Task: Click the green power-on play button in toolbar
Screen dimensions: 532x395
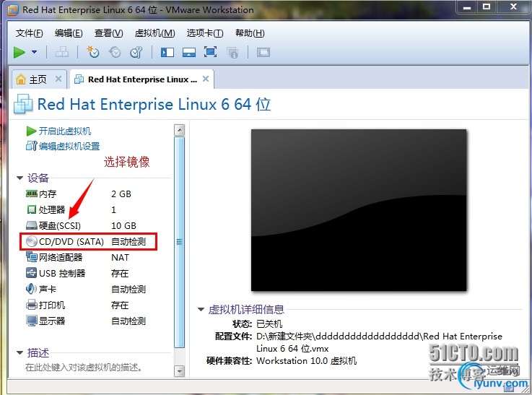Action: 19,52
